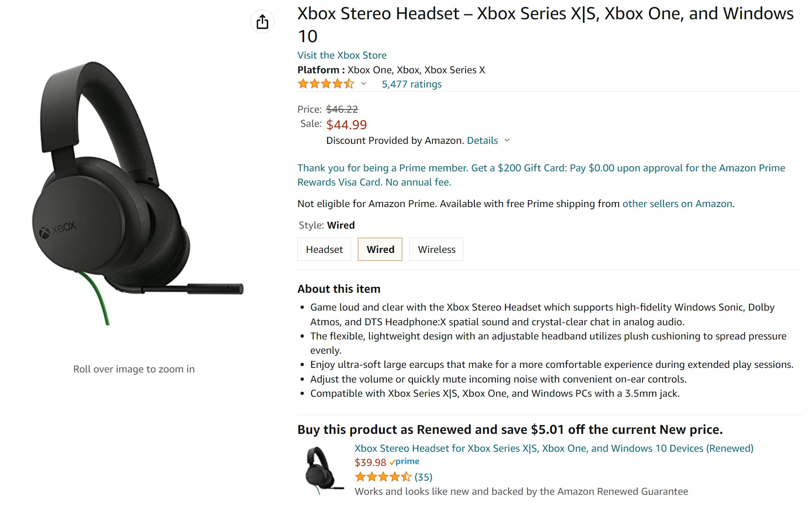Open the 5,477 ratings link
Viewport: 812px width, 509px height.
click(x=411, y=84)
